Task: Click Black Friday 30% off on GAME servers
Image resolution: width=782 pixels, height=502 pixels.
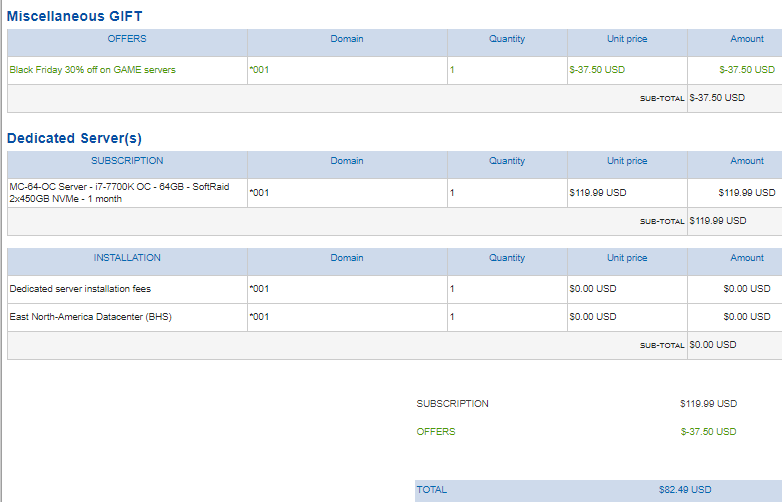Action: pyautogui.click(x=93, y=70)
